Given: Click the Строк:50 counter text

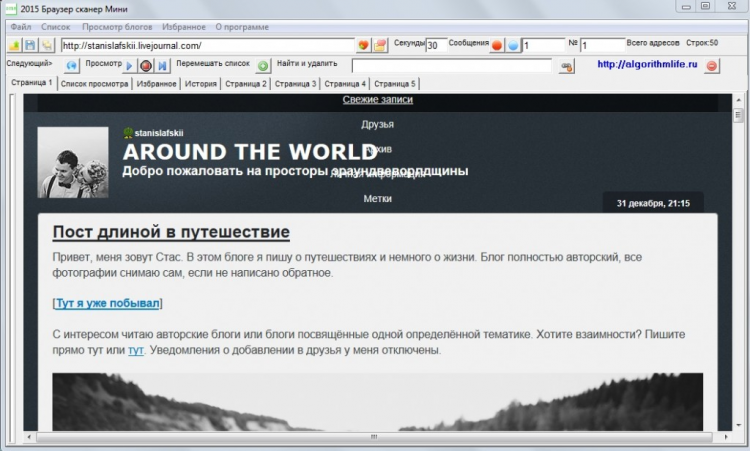Looking at the screenshot, I should click(x=702, y=43).
